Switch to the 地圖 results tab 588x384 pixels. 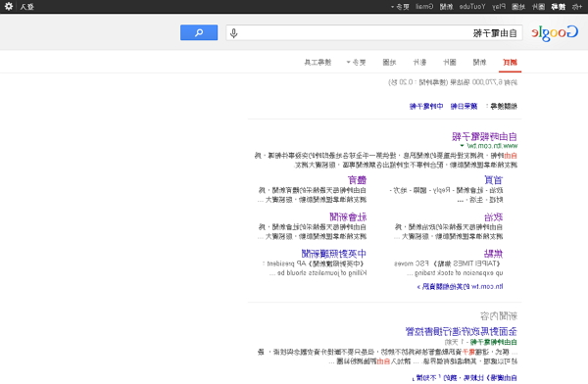389,63
